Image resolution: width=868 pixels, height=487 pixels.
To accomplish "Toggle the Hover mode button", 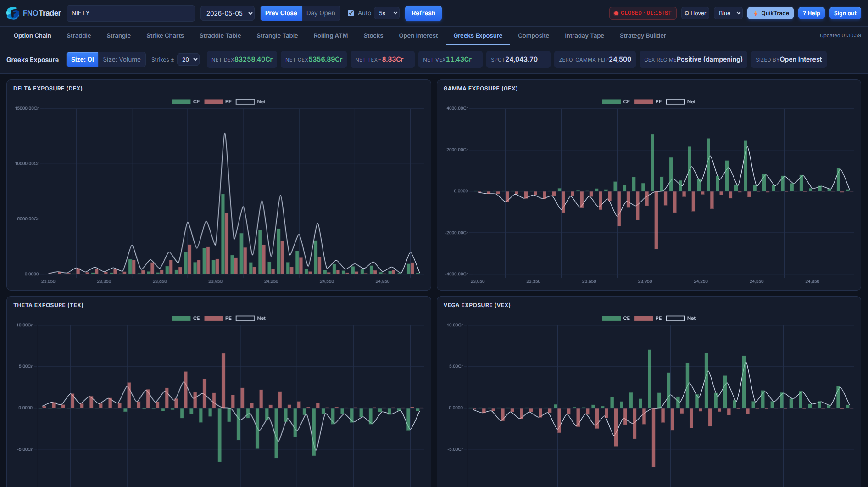I will (695, 13).
